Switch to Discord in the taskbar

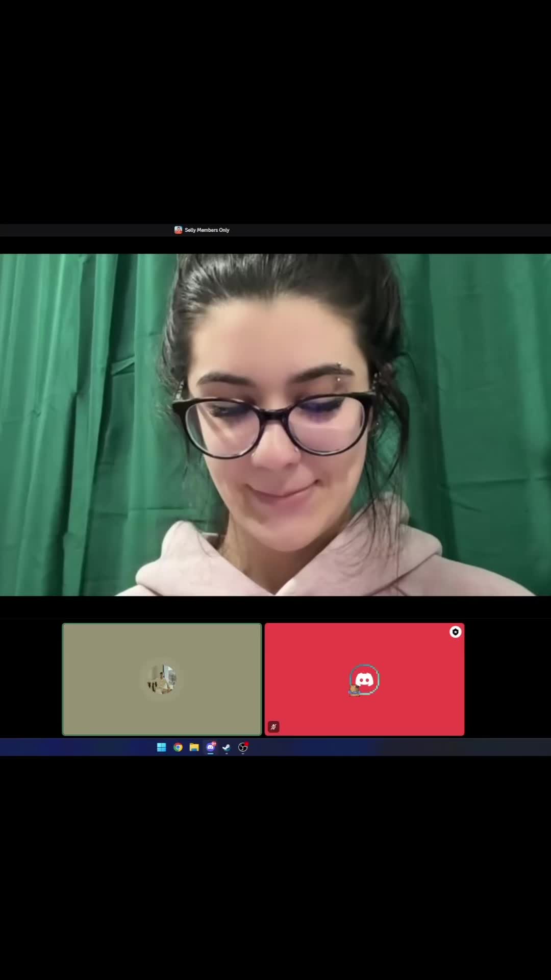point(211,747)
